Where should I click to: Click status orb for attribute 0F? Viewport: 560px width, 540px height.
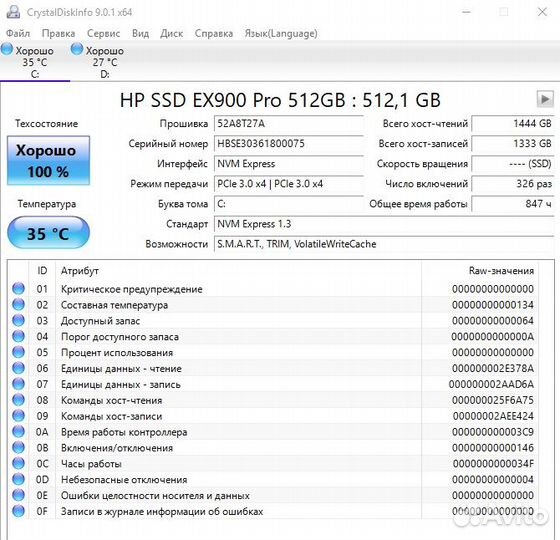19,511
